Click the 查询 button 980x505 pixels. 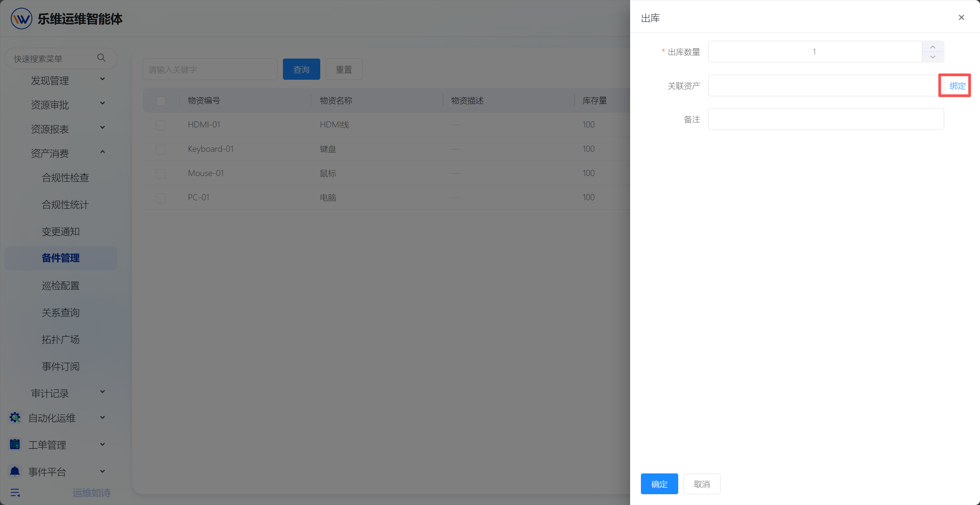[301, 69]
